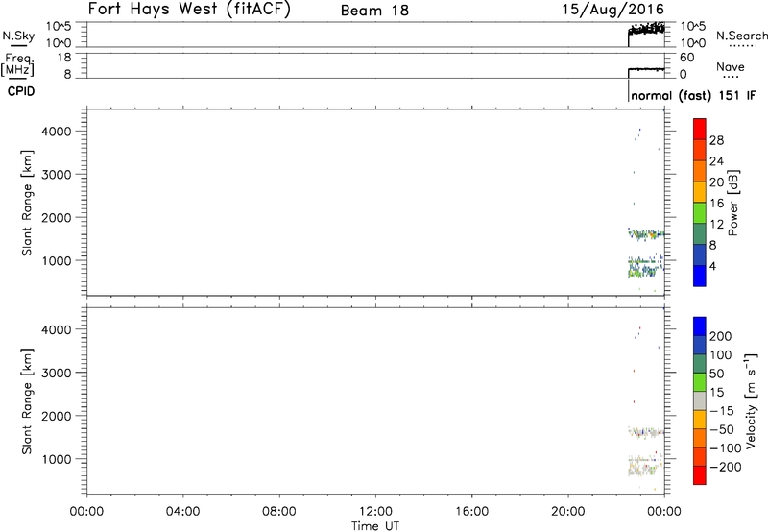
Task: Click the frequency trace in the Freq. panel
Action: (x=646, y=69)
